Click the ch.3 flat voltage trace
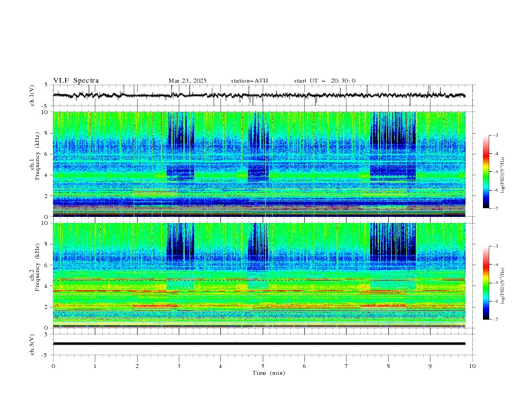This screenshot has height=411, width=532. 259,344
